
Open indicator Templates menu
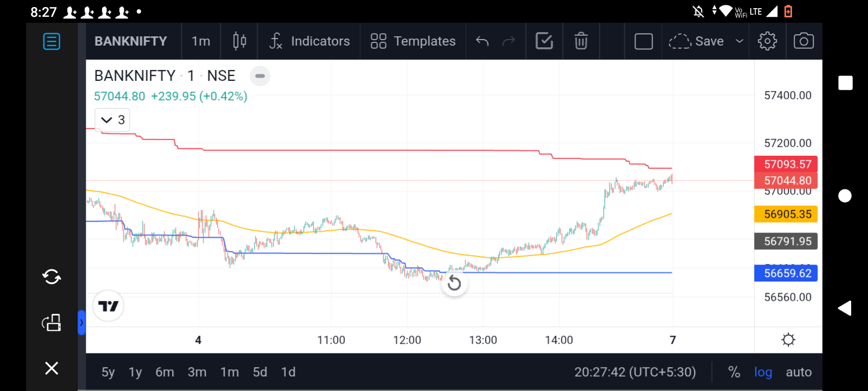point(413,41)
